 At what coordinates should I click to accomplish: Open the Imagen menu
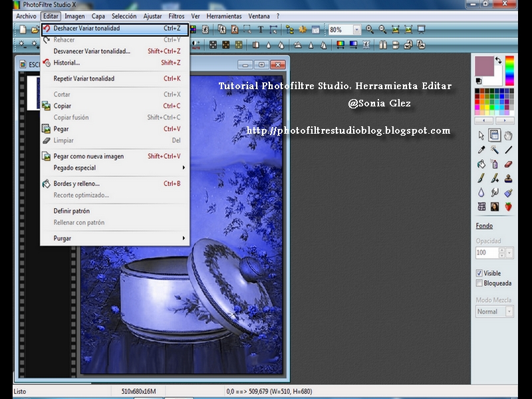(74, 16)
